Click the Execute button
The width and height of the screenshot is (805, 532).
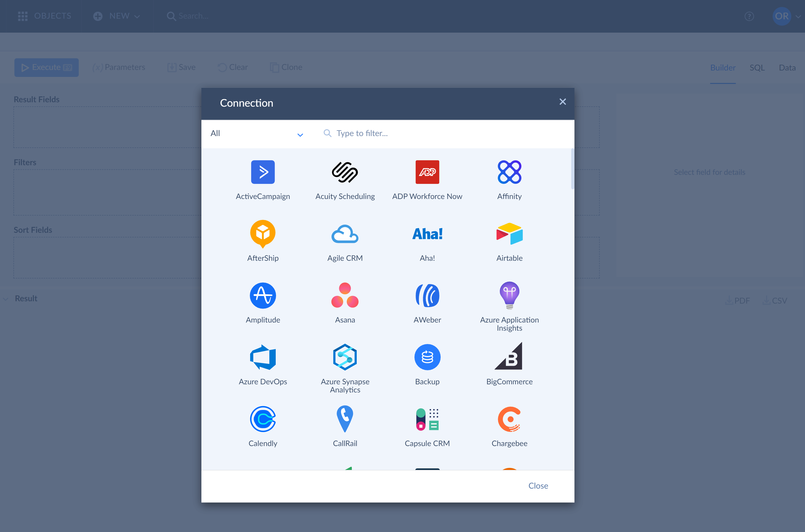pyautogui.click(x=47, y=67)
